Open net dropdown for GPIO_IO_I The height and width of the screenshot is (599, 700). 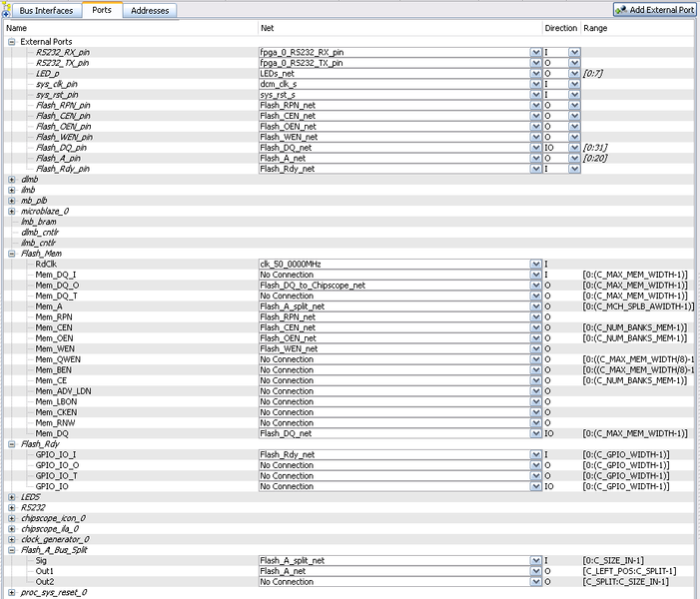point(535,454)
